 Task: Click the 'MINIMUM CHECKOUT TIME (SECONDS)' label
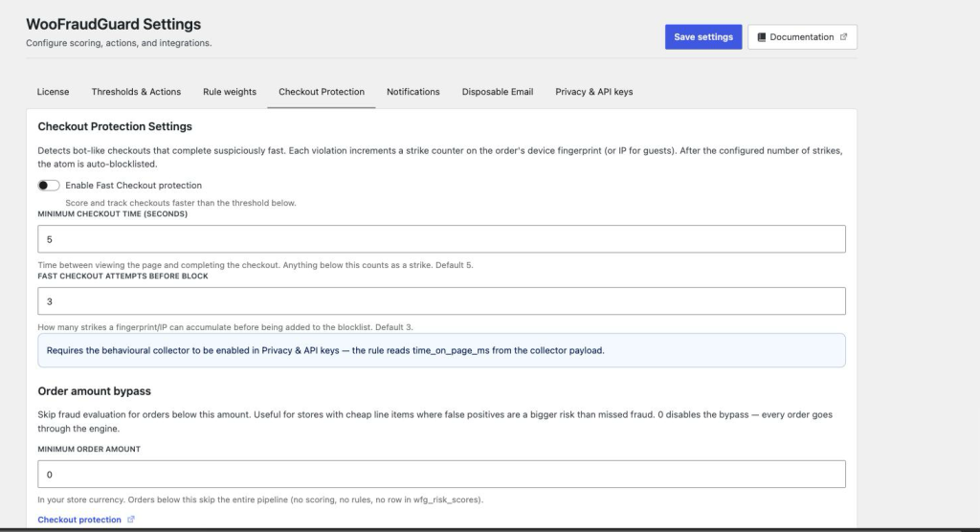113,213
